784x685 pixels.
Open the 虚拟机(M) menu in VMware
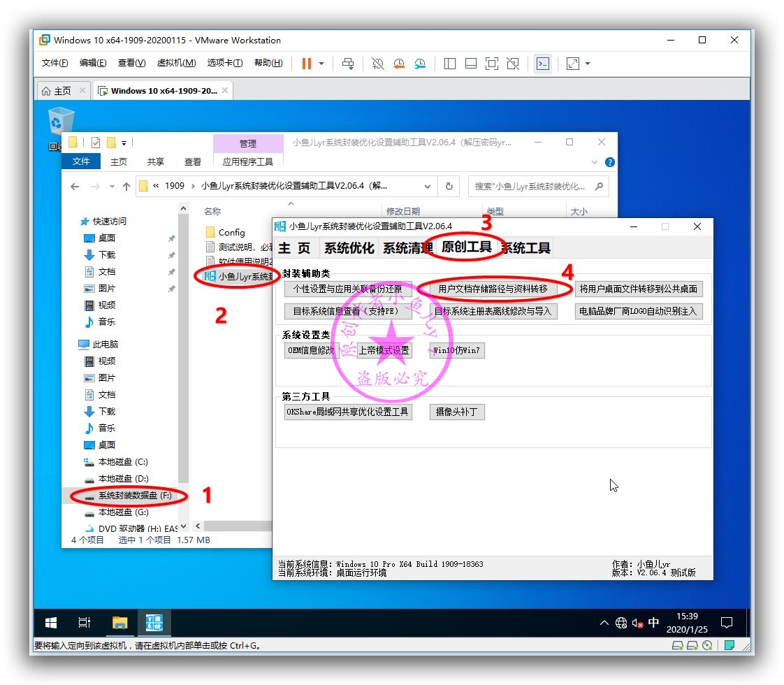176,62
